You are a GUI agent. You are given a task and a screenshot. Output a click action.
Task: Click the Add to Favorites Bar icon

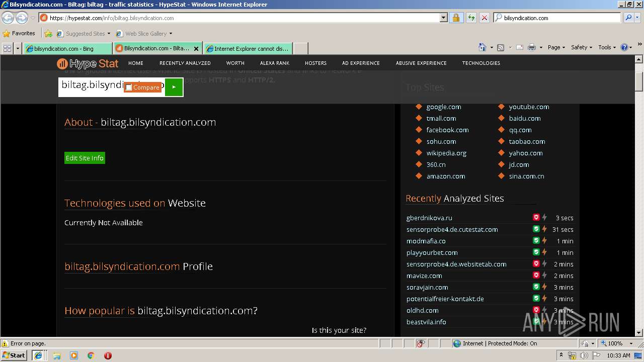[x=48, y=34]
